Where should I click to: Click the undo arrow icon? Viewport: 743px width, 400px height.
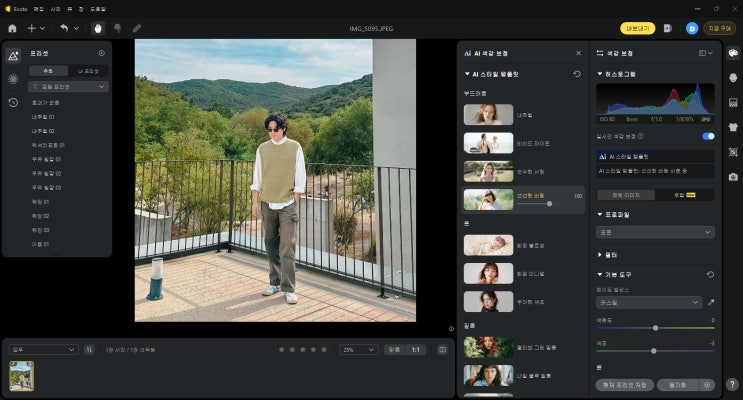coord(64,28)
